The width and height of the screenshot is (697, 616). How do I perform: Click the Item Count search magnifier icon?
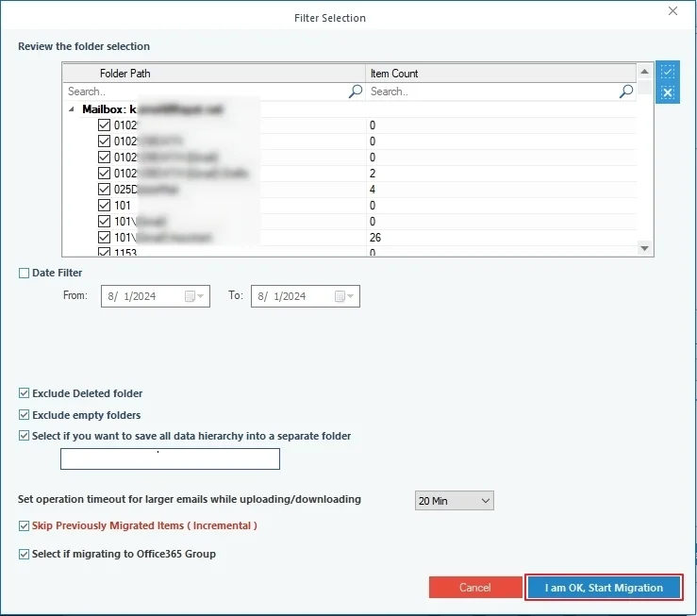point(626,92)
